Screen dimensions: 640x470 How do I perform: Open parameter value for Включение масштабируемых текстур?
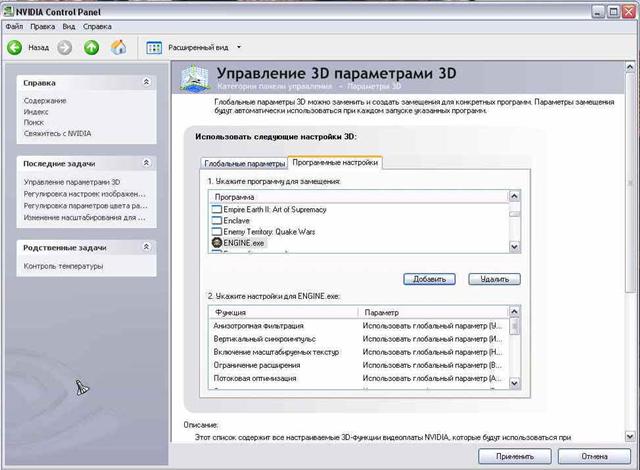pos(432,352)
